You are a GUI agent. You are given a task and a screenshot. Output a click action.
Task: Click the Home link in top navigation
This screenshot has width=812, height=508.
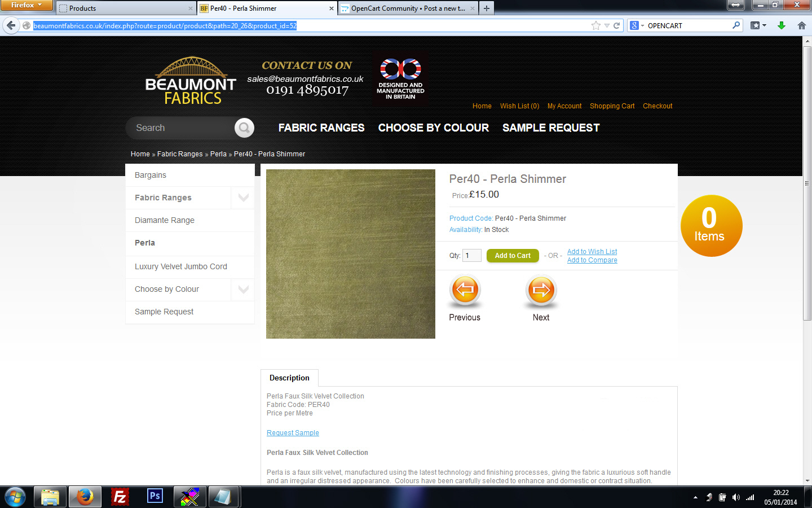(482, 106)
